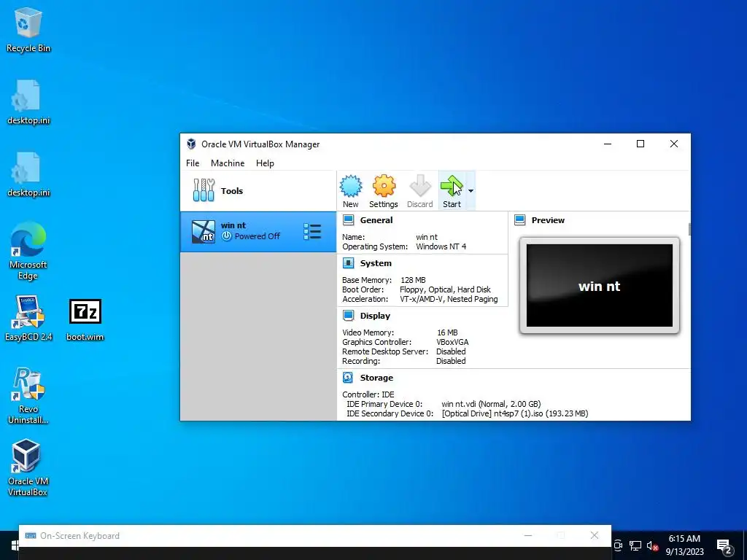
Task: Click the Storage section disk icon
Action: (x=348, y=378)
